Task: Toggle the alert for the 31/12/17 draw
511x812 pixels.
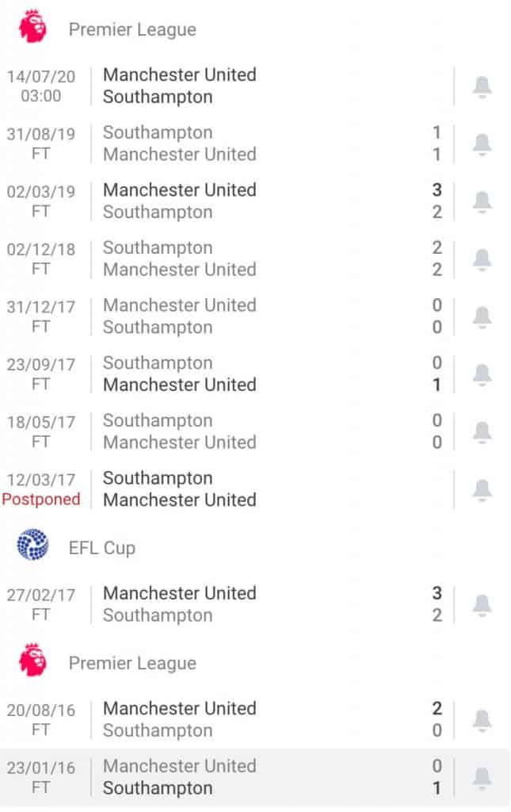Action: [482, 316]
